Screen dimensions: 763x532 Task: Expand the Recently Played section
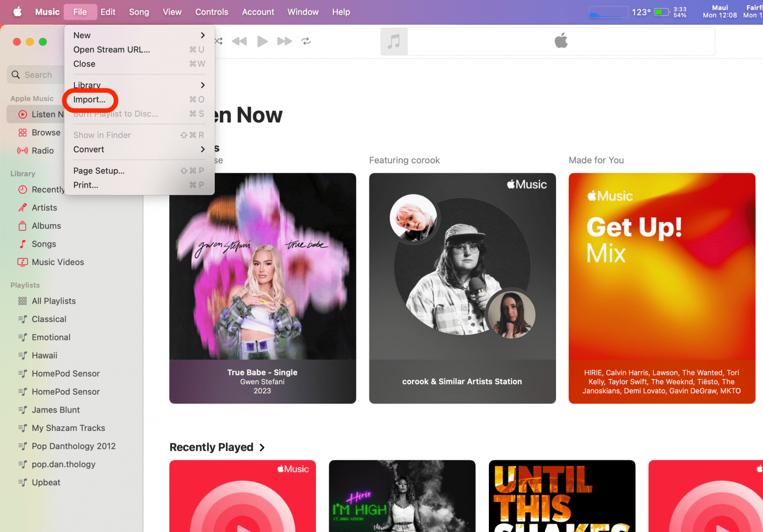tap(262, 447)
